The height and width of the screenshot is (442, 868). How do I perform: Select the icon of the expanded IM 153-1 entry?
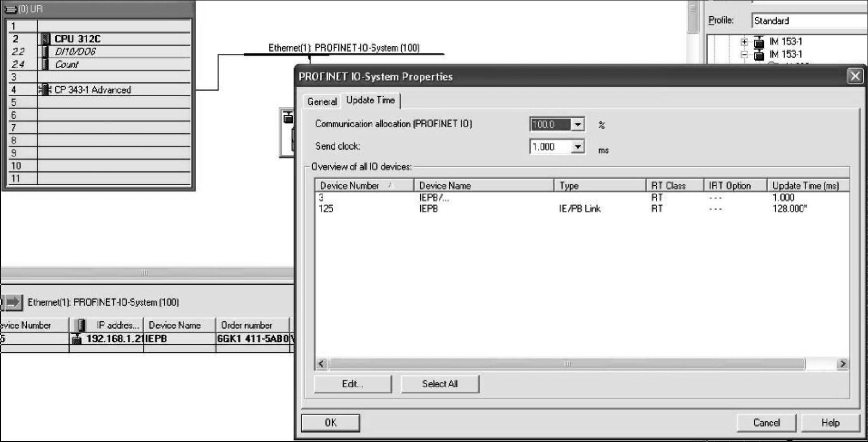(x=759, y=54)
